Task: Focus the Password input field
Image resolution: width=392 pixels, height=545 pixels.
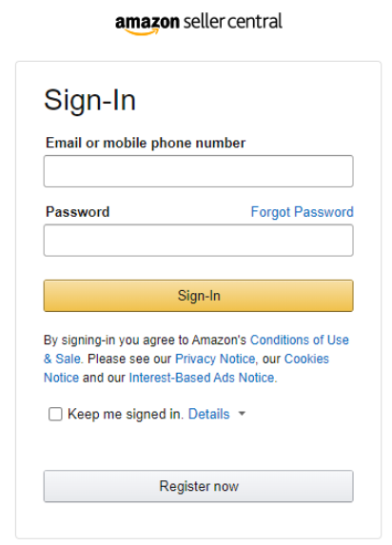Action: [199, 241]
